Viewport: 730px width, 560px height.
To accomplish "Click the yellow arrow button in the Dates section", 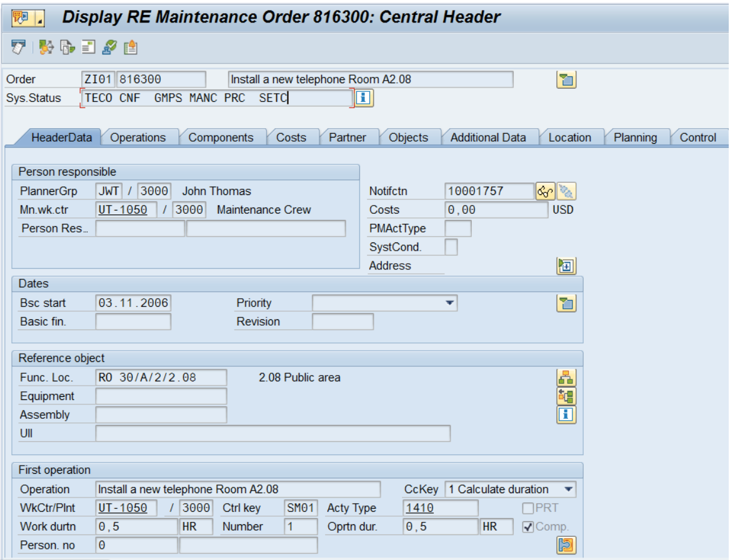I will [x=567, y=302].
